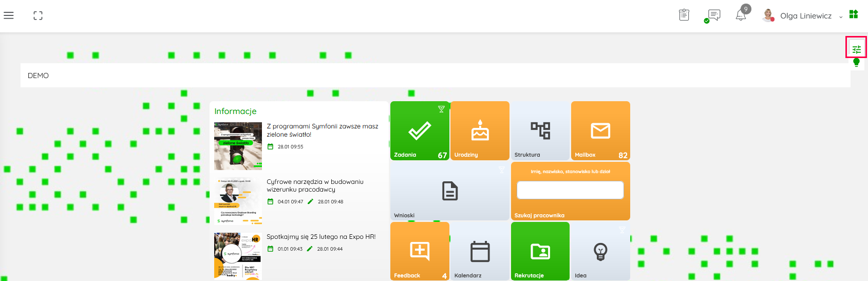
Task: Open the Urodziny birthday tile
Action: (x=480, y=131)
